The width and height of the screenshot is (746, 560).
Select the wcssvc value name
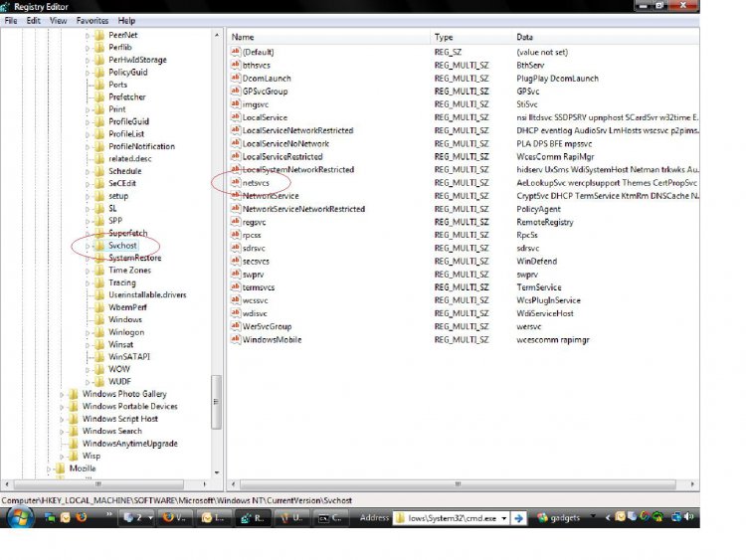tap(255, 300)
